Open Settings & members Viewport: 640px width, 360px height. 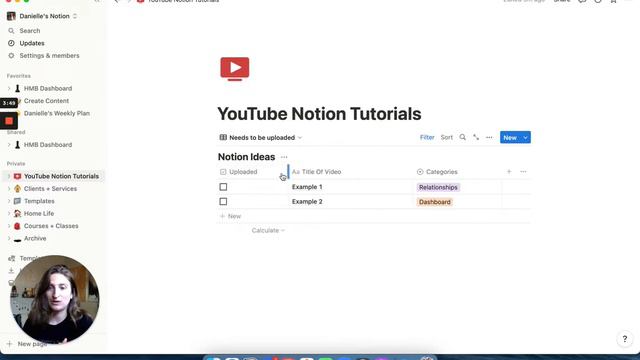pos(49,56)
